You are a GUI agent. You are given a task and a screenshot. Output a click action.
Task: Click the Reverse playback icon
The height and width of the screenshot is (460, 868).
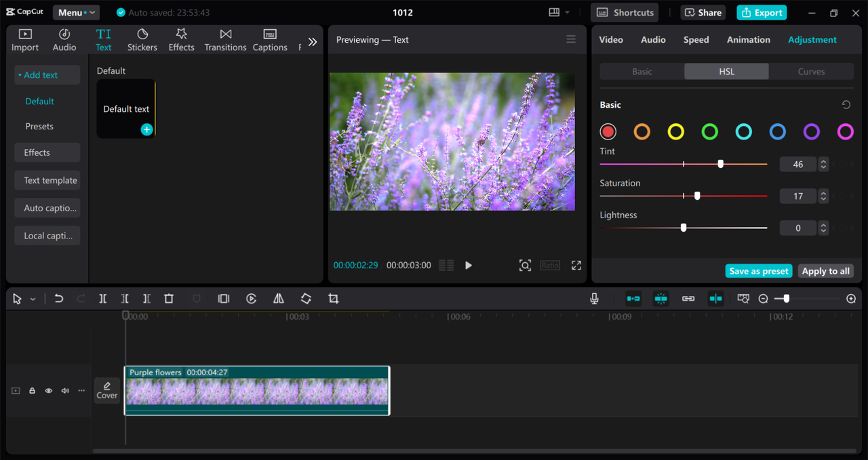[x=251, y=299]
